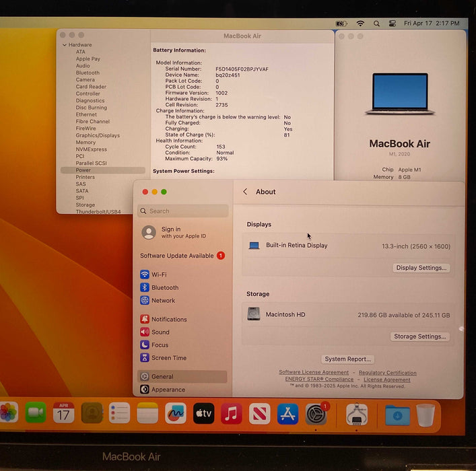This screenshot has height=471, width=476.
Task: Select Power in hardware list
Action: [x=103, y=170]
